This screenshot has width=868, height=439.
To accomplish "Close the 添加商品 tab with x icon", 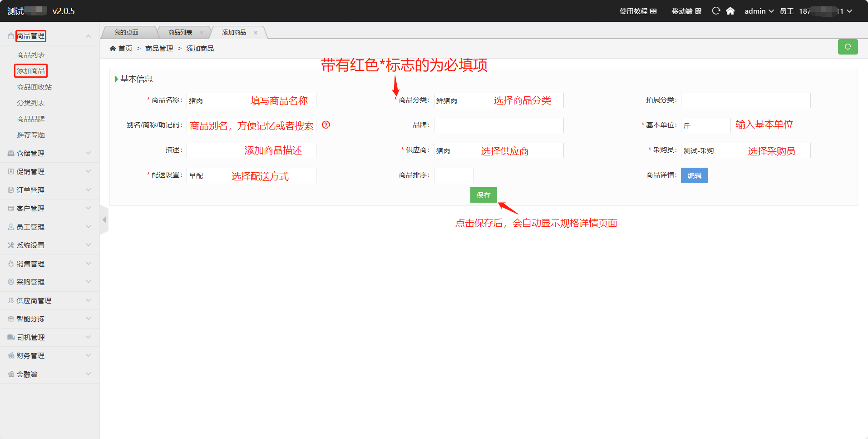I will pyautogui.click(x=256, y=33).
